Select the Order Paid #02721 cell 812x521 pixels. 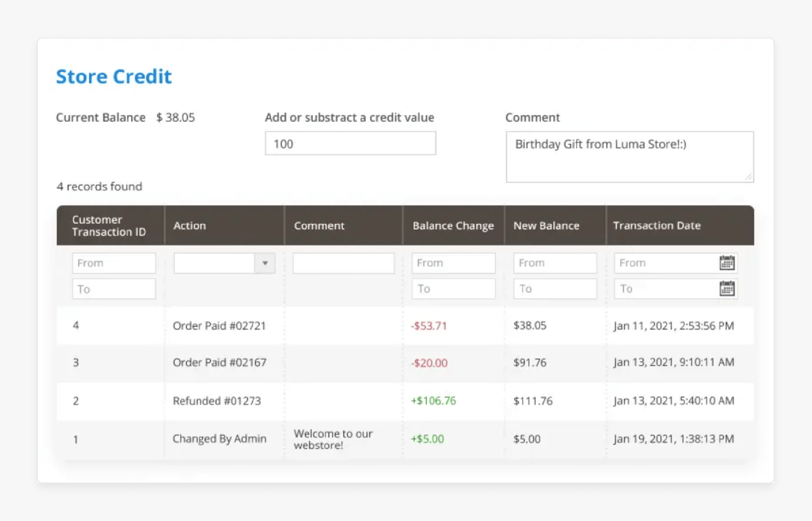219,326
